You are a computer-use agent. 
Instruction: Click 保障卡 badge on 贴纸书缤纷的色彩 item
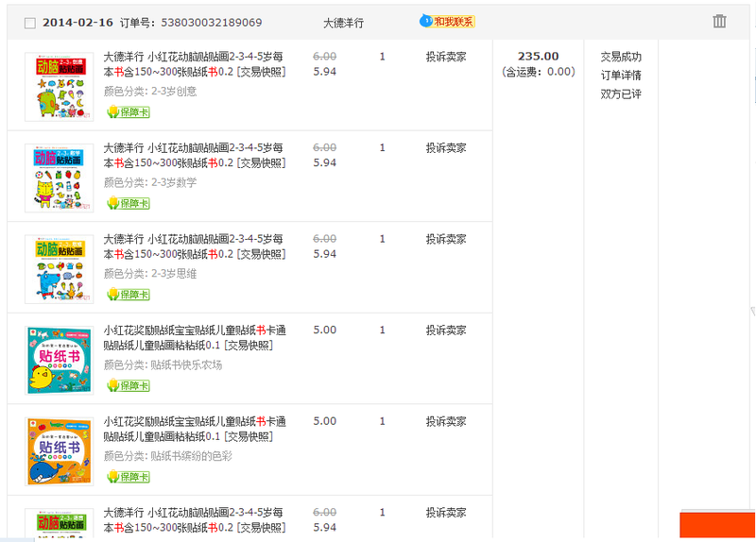coord(129,477)
